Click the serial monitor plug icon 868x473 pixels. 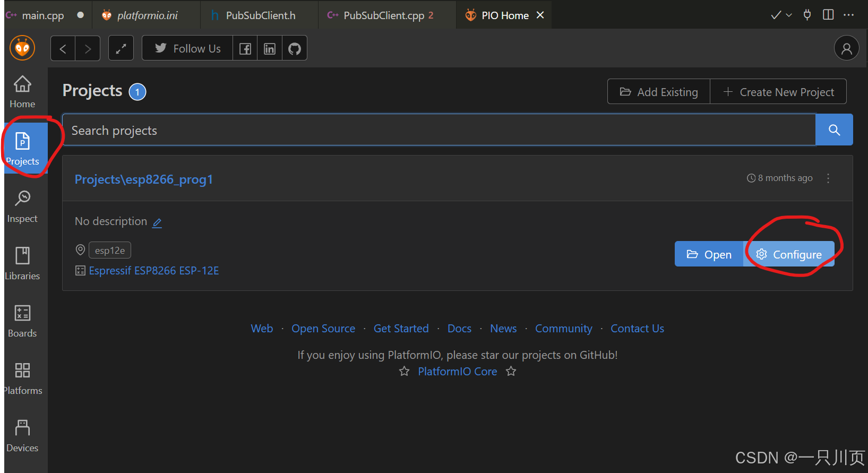click(x=807, y=15)
